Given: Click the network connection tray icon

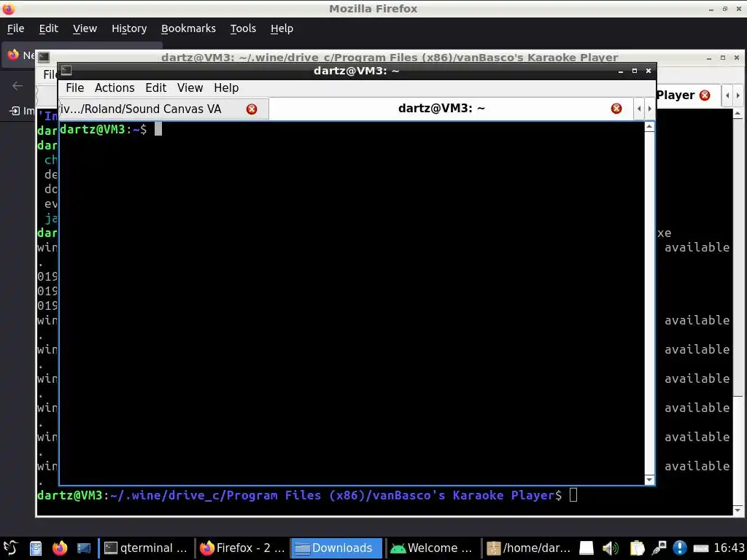Looking at the screenshot, I should click(659, 548).
